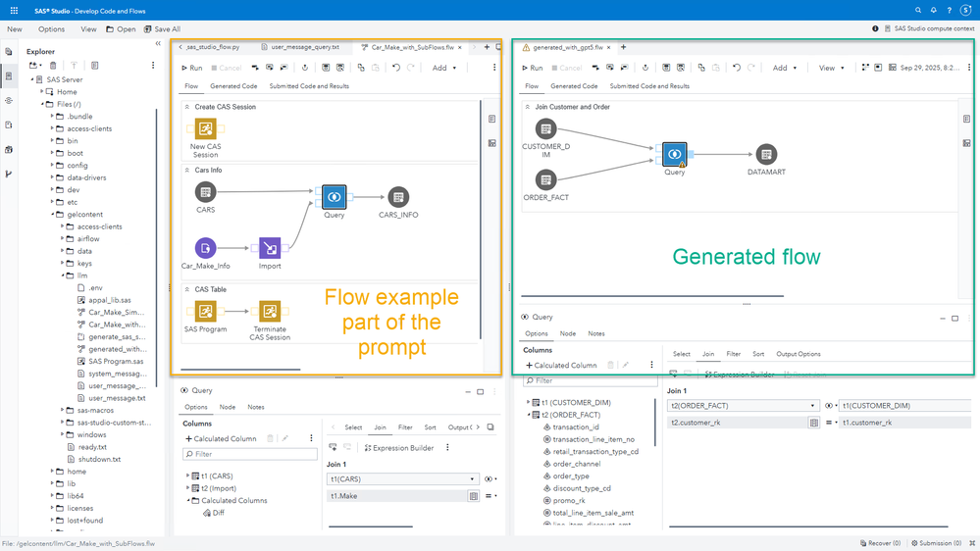The image size is (980, 551).
Task: Click Run in the generated flow toolbar
Action: [x=533, y=68]
